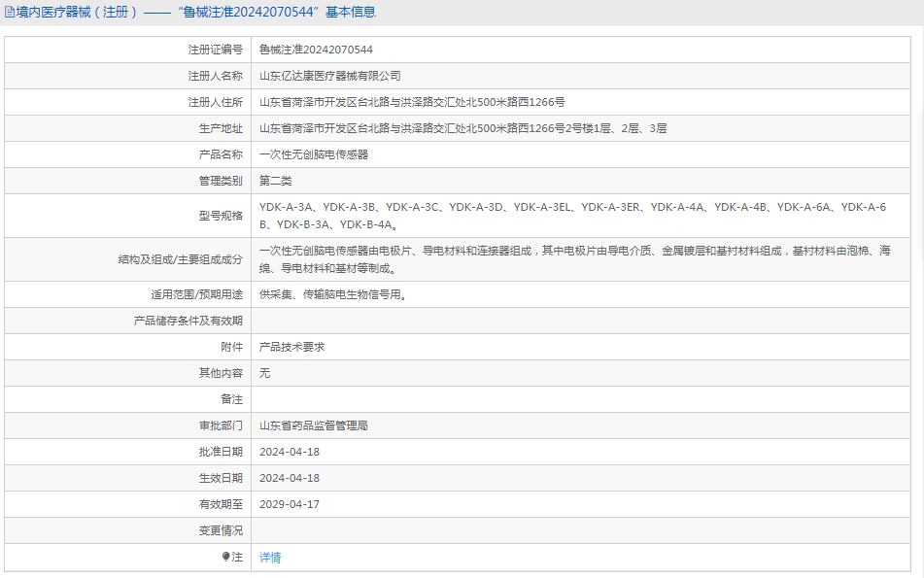Click the 其他内容 value 无
Image resolution: width=924 pixels, height=578 pixels.
click(x=264, y=374)
